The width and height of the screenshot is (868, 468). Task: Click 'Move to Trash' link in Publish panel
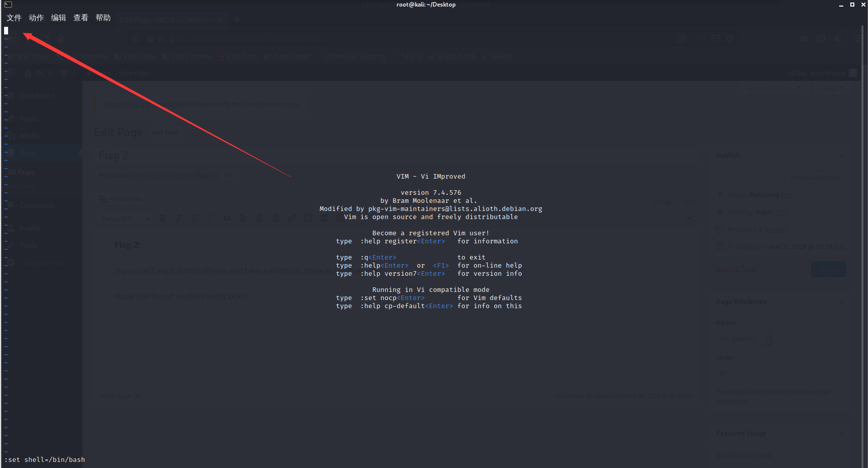pos(736,269)
